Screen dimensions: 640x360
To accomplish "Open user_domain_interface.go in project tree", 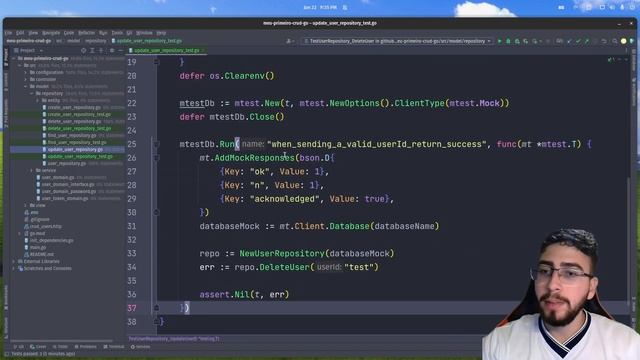I will (68, 184).
